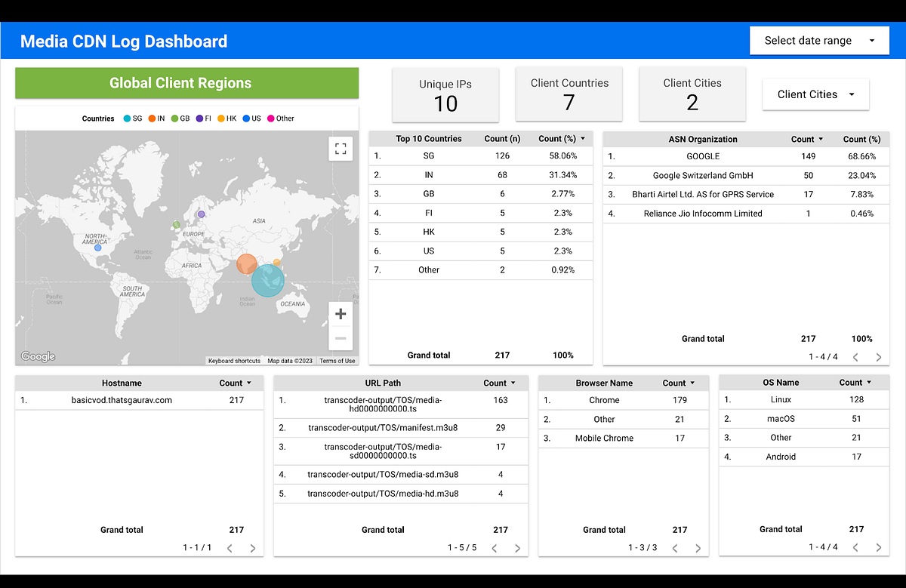Open the Client Cities filter dropdown
Screen dimensions: 906x588
tap(815, 94)
